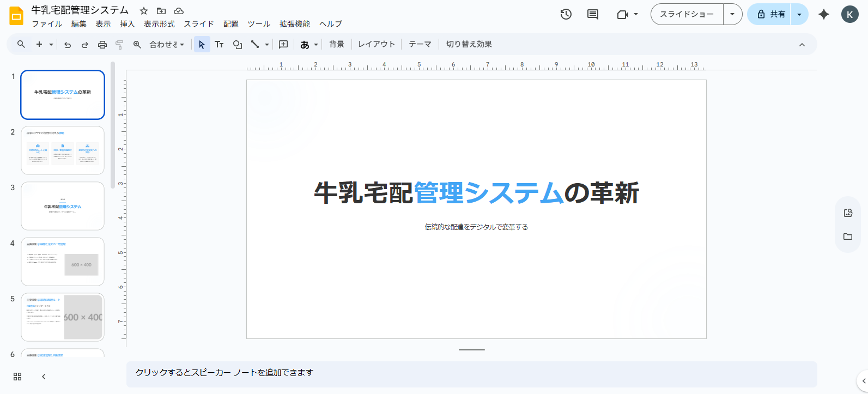
Task: Open the zoom level dropdown 合わせる
Action: point(167,45)
